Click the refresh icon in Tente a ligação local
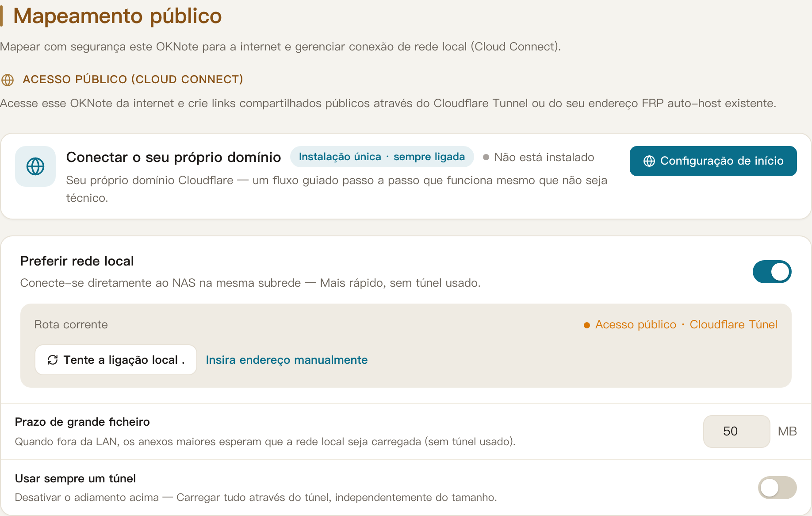This screenshot has width=812, height=516. pyautogui.click(x=53, y=360)
